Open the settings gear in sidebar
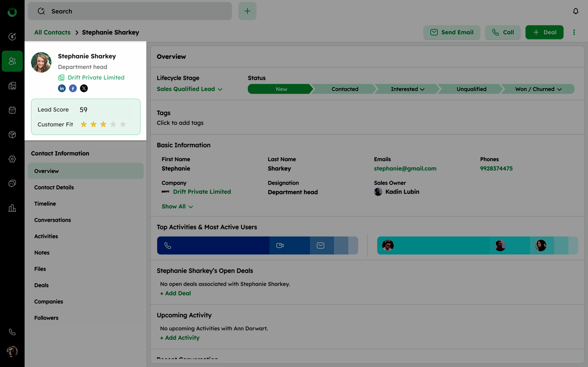The width and height of the screenshot is (588, 367). click(12, 159)
